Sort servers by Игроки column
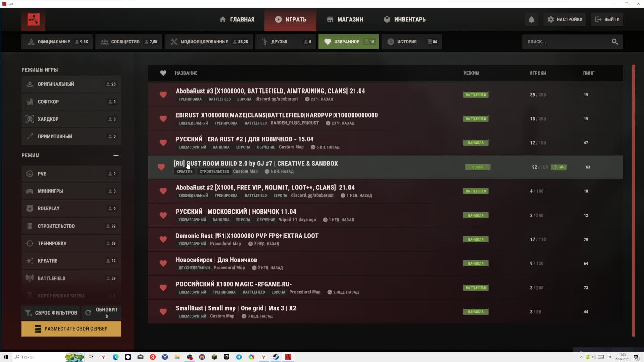Image resolution: width=644 pixels, height=362 pixels. (x=537, y=73)
